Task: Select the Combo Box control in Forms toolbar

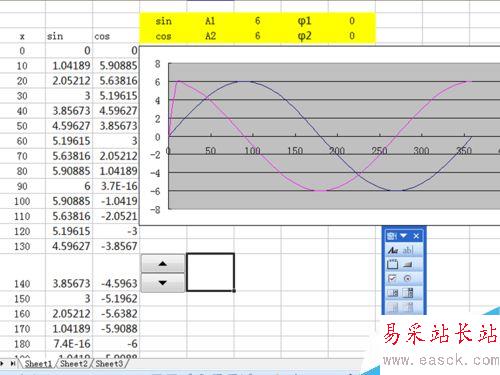Action: click(408, 293)
